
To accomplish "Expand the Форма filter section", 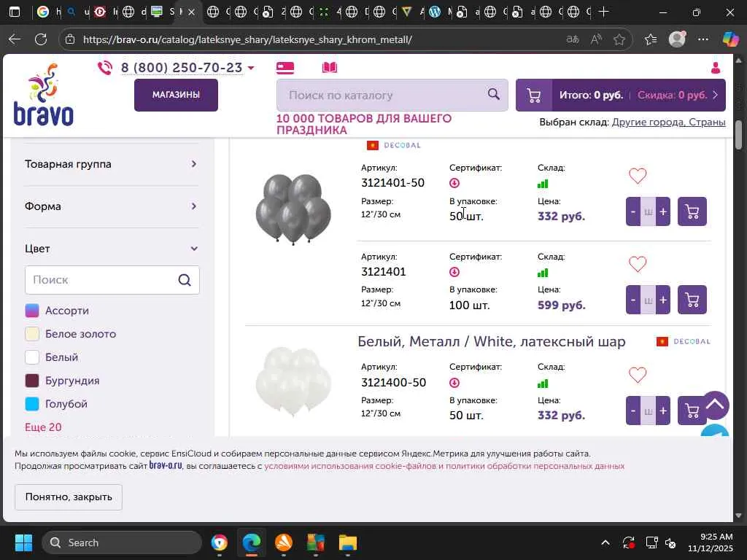I will click(112, 206).
